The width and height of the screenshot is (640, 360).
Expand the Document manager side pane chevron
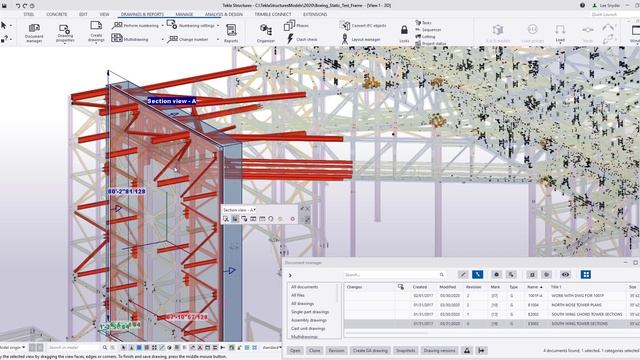click(290, 275)
